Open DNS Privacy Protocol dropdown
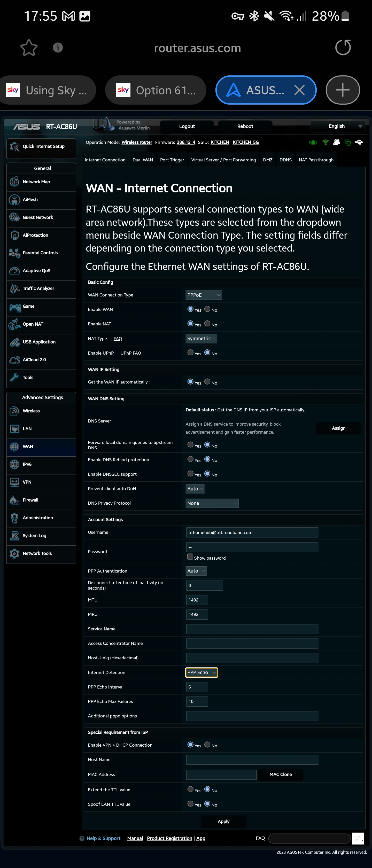 click(212, 503)
